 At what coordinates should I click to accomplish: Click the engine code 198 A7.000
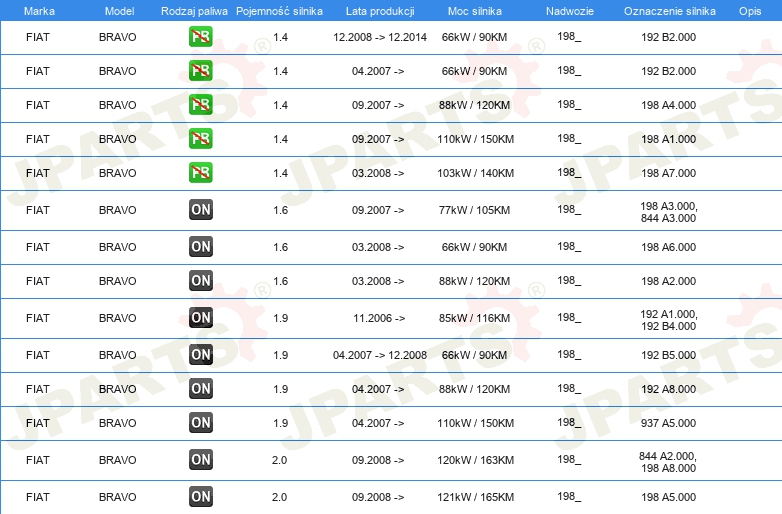coord(669,172)
